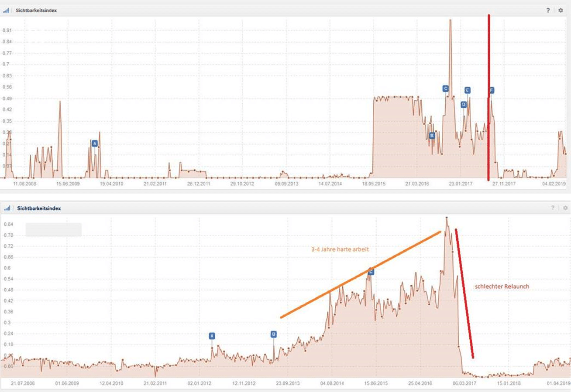
Task: Click the blurred domain label in bottom chart
Action: tap(53, 230)
